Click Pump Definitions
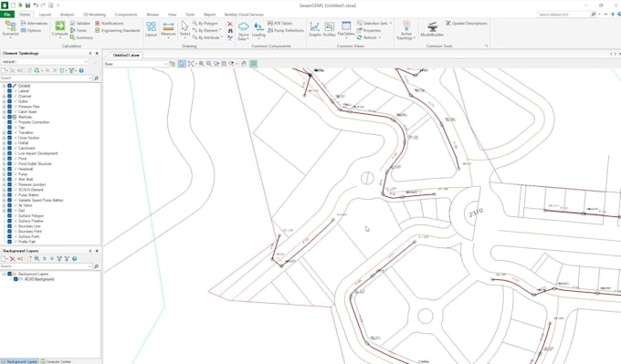This screenshot has height=364, width=621. point(286,30)
